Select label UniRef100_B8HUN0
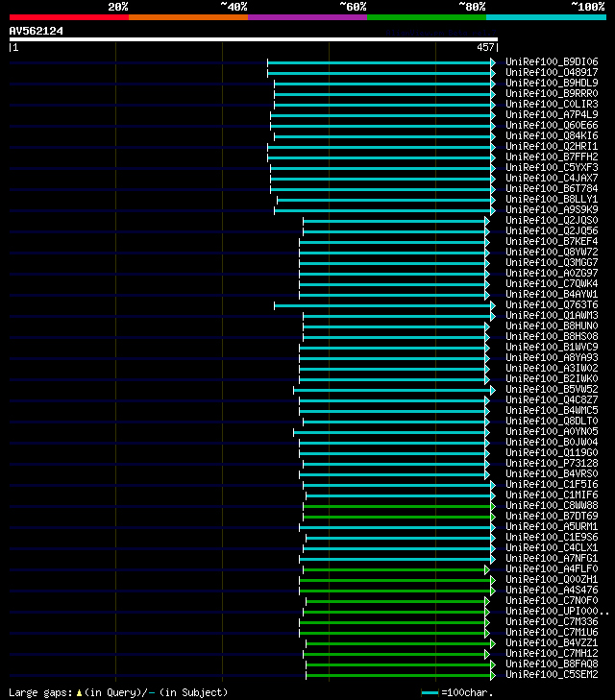615x700 pixels. (x=552, y=326)
